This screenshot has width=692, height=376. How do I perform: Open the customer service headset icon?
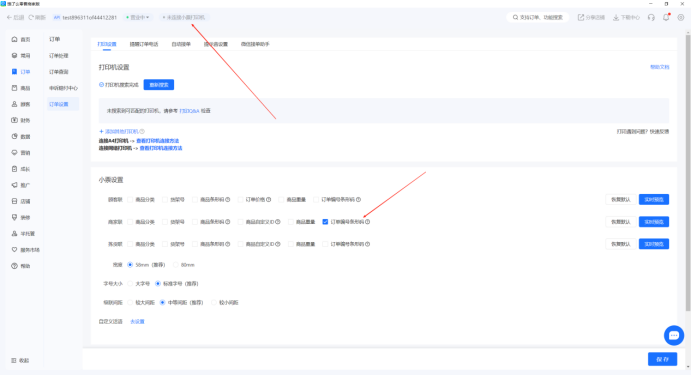pos(651,18)
